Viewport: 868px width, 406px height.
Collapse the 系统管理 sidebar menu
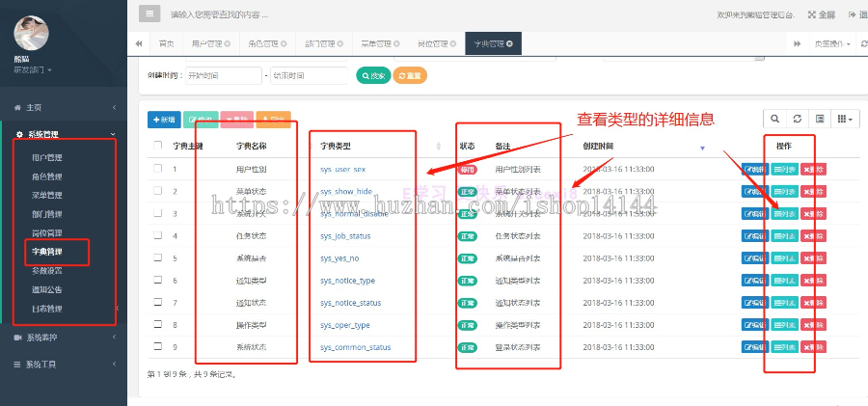[64, 134]
